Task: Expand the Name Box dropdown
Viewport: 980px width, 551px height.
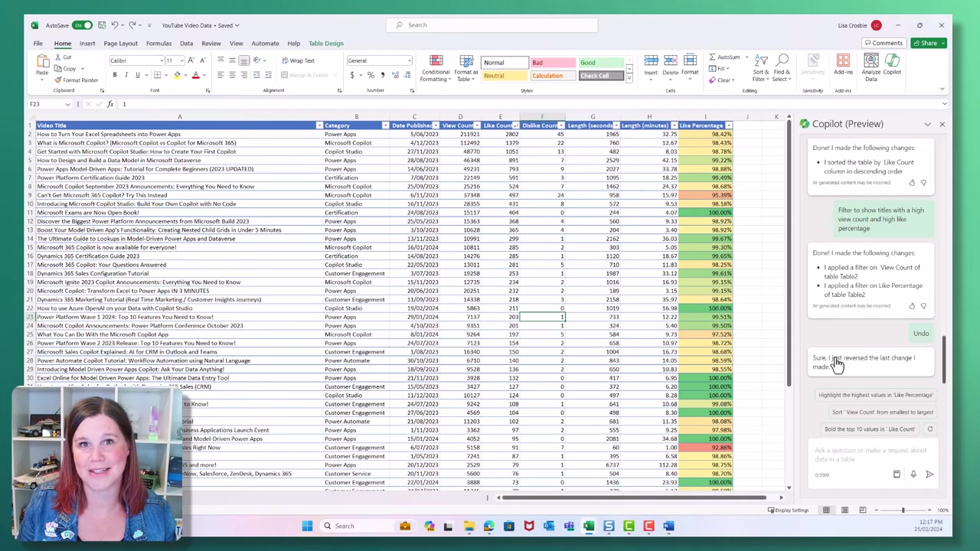Action: [67, 104]
